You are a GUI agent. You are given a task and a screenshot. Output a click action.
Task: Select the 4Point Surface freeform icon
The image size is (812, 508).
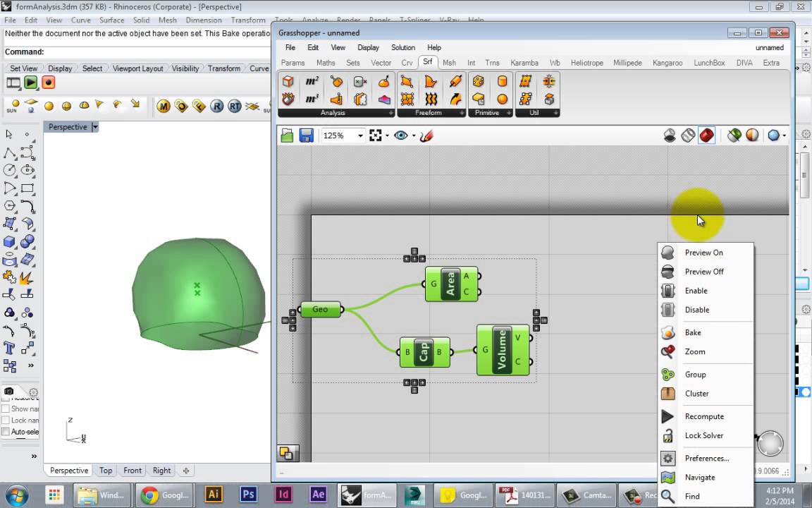tap(407, 81)
